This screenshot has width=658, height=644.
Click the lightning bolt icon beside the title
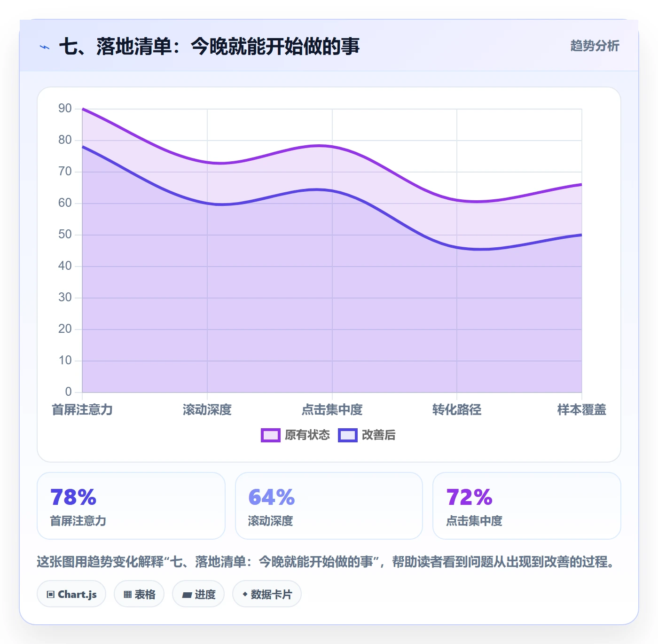click(x=45, y=47)
